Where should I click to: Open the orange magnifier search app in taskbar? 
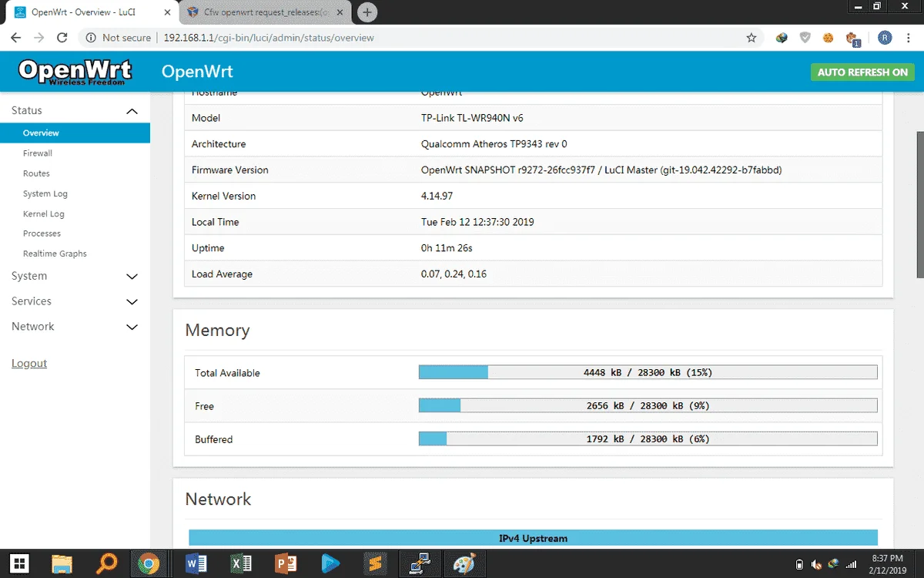coord(106,563)
